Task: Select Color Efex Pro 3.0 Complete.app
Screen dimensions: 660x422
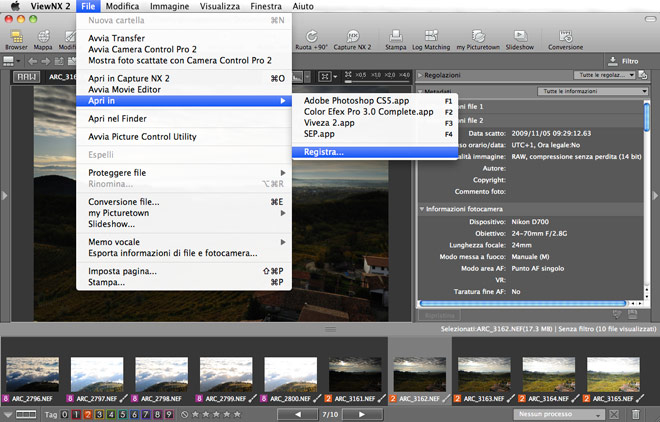Action: pos(375,112)
